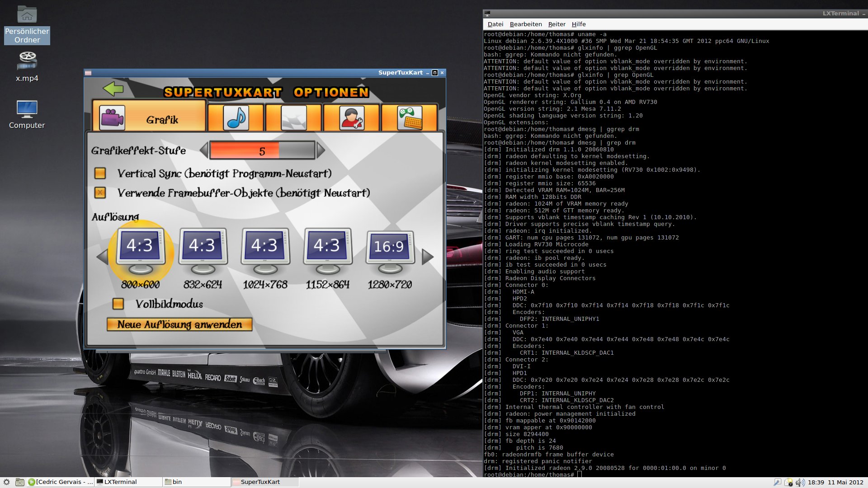Switch to SuperTuxKart taskbar entry
Image resolution: width=868 pixels, height=488 pixels.
pos(265,482)
